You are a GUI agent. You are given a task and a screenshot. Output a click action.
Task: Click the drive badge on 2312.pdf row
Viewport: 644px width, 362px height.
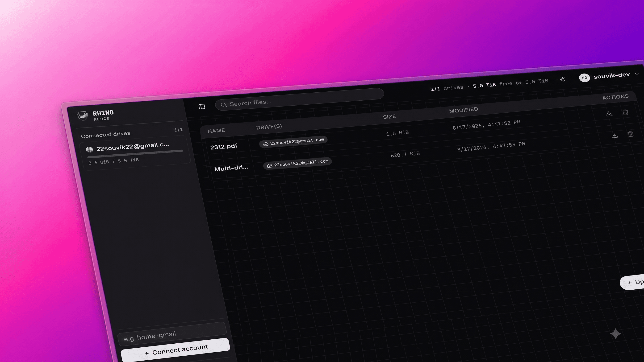point(293,142)
